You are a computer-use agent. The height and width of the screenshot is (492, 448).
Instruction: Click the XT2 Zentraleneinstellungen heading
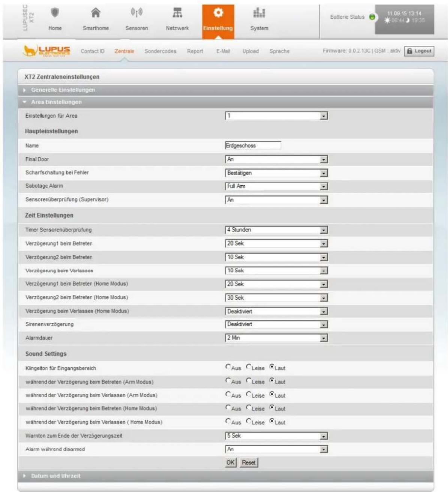pyautogui.click(x=62, y=77)
